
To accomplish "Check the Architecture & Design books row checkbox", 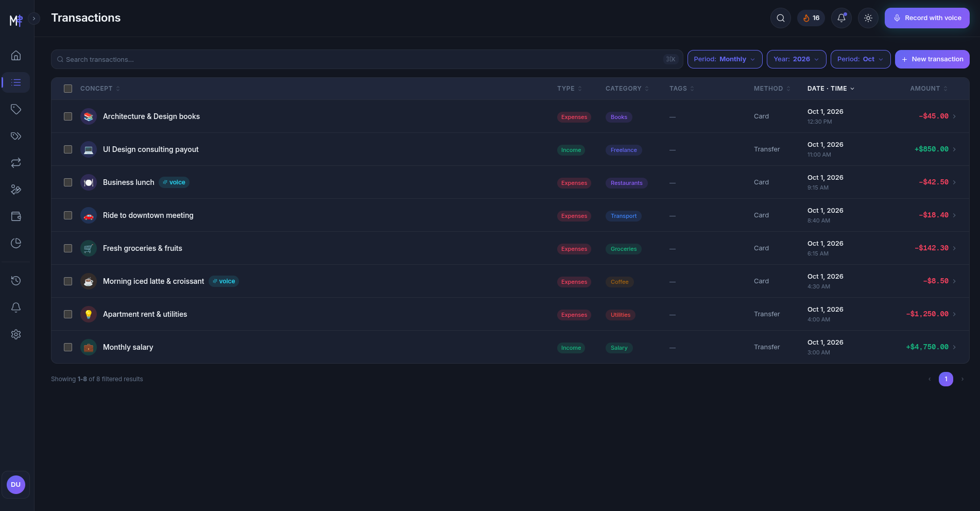I will tap(68, 116).
